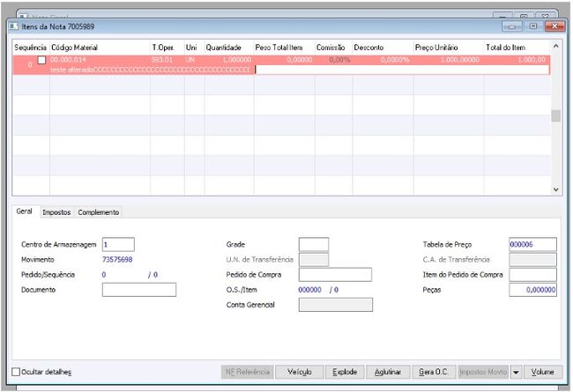Close the Itens da Nota window

[x=554, y=26]
